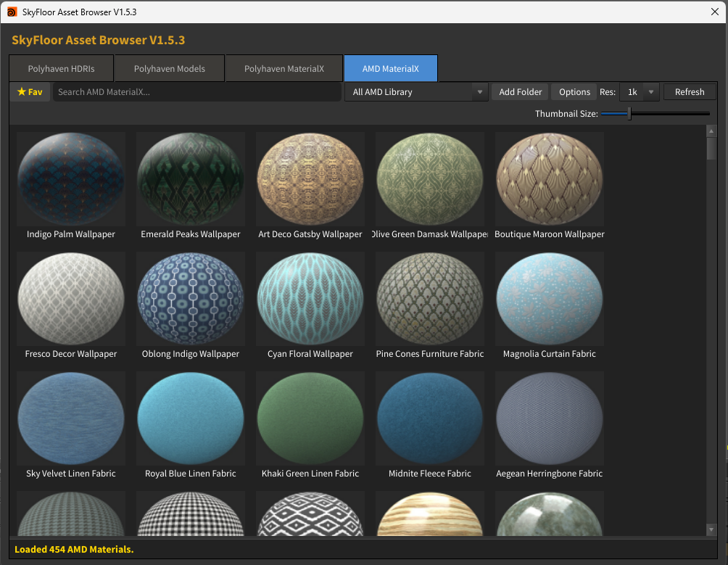Image resolution: width=728 pixels, height=565 pixels.
Task: Click the Houdini app icon in title bar
Action: [12, 12]
